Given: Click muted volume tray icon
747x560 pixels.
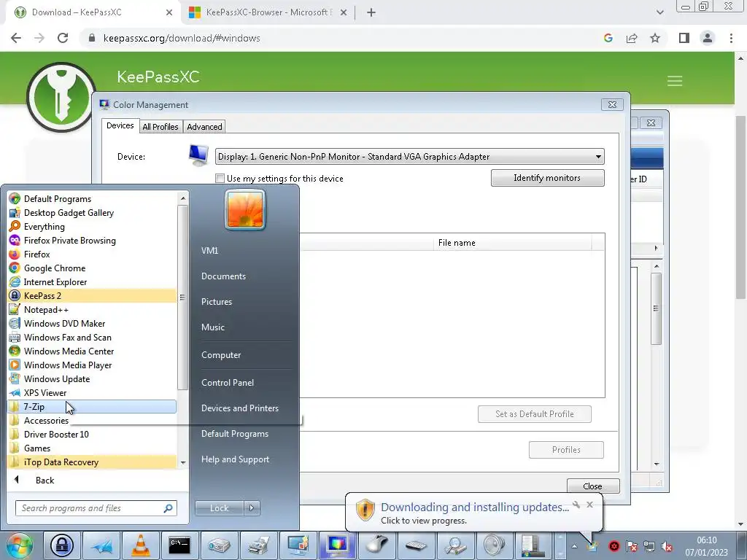Looking at the screenshot, I should coord(667,546).
